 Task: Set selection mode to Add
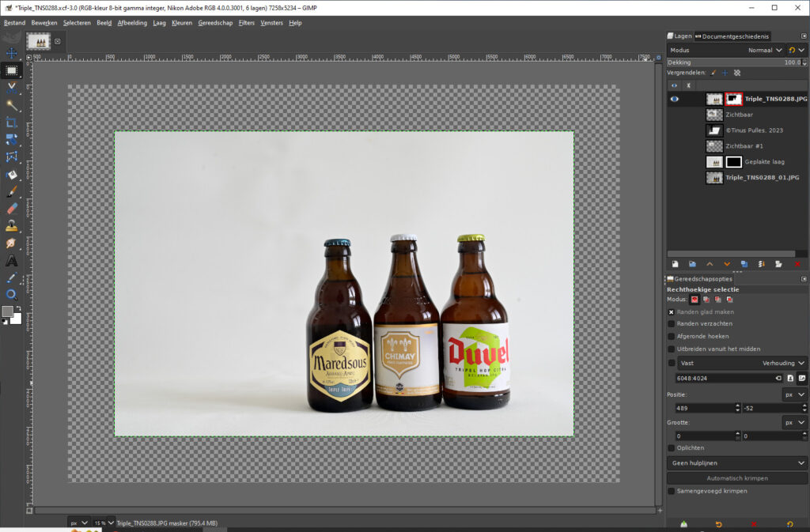(706, 300)
